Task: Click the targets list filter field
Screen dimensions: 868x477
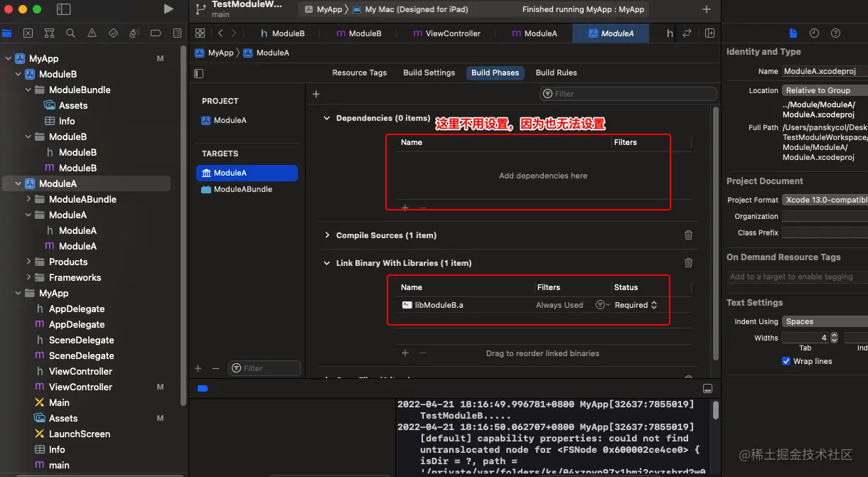Action: (264, 368)
